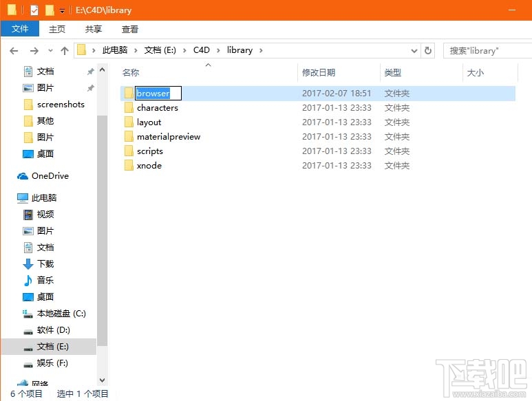This screenshot has width=532, height=401.
Task: Minimize the Explorer window
Action: click(x=512, y=10)
